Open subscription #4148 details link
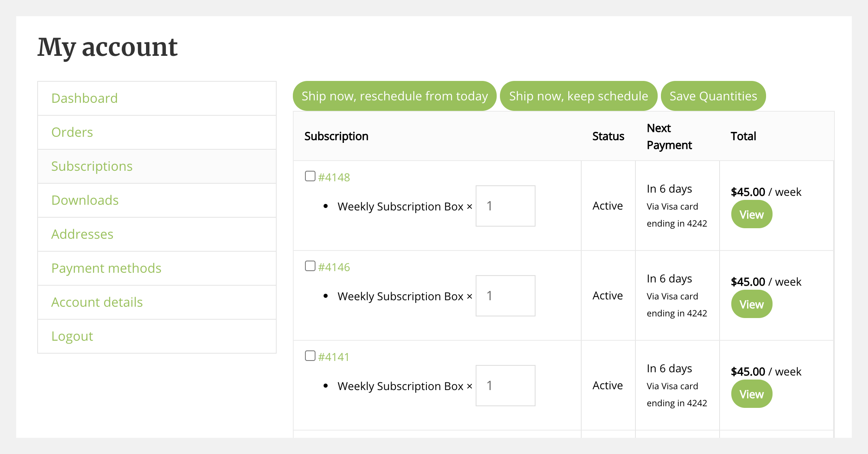The width and height of the screenshot is (868, 454). [334, 177]
